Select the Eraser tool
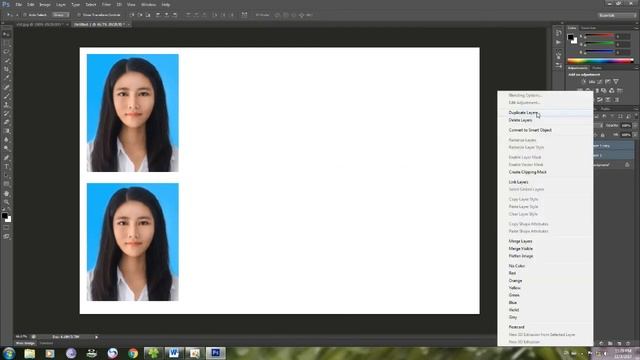 [7, 122]
